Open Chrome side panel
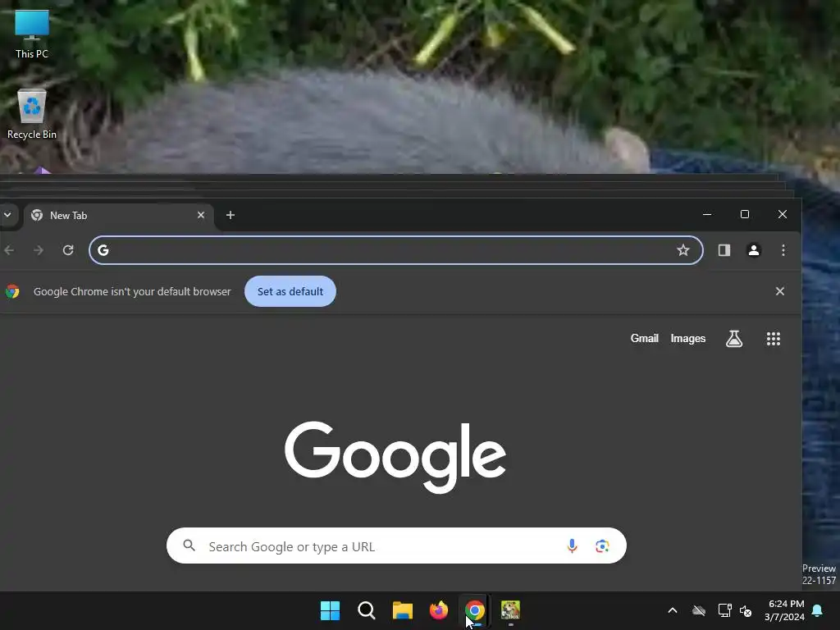This screenshot has width=840, height=630. tap(724, 250)
